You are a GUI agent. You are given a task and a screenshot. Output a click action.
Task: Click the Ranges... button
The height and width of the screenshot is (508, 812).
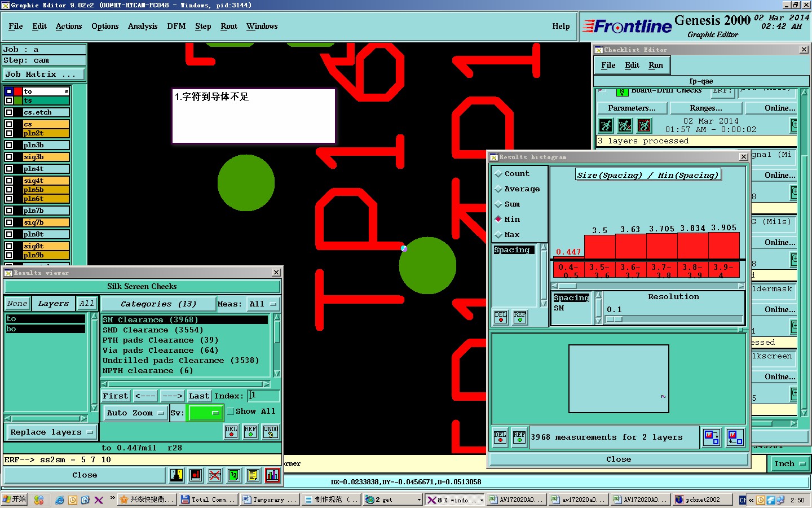706,108
